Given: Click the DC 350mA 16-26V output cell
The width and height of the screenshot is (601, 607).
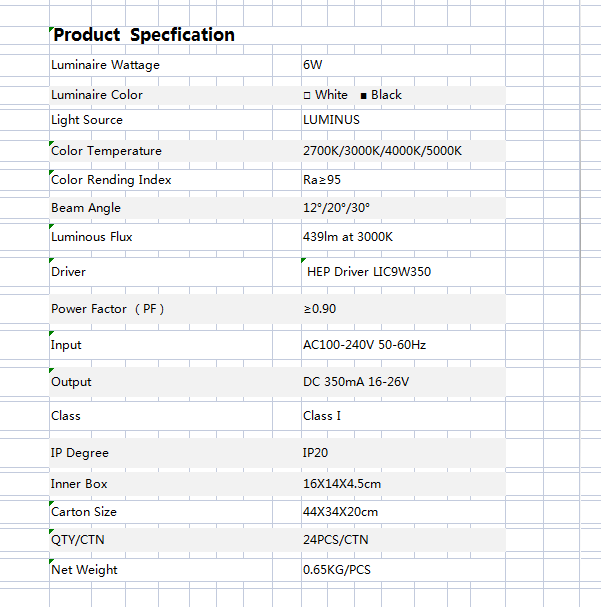Looking at the screenshot, I should point(356,382).
